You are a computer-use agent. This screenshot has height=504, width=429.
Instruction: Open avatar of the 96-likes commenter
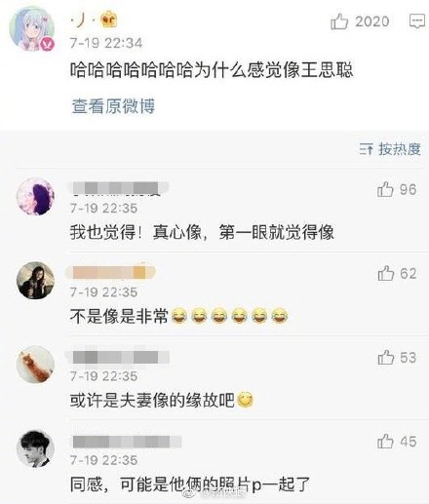point(35,197)
